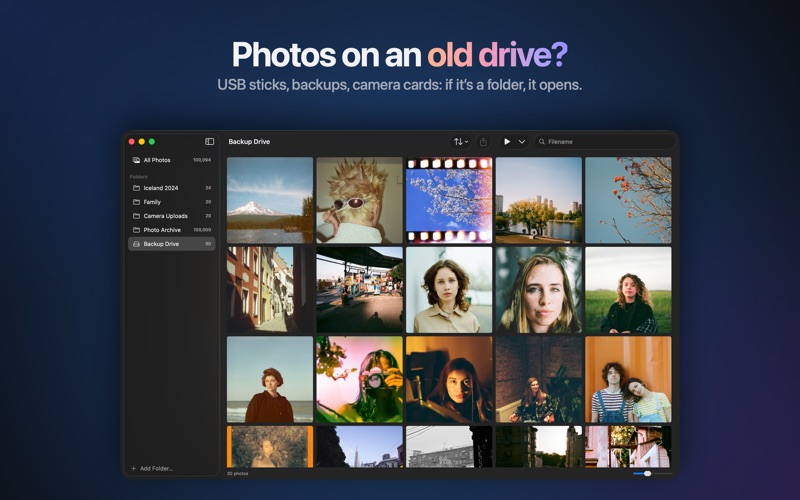Click the Backup Drive window title
Viewport: 800px width, 500px height.
pyautogui.click(x=249, y=142)
